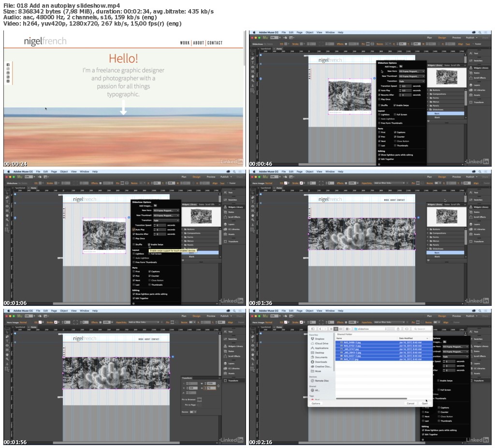495x448 pixels.
Task: Click Cancel in the file dialog
Action: 410,404
